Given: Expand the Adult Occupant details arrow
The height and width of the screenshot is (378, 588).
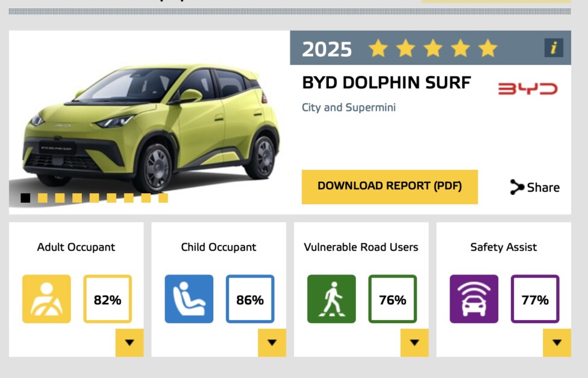Looking at the screenshot, I should 130,343.
